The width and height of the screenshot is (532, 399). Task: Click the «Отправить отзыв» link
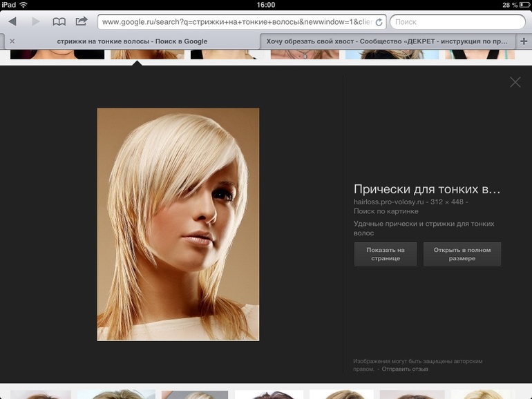pyautogui.click(x=405, y=369)
